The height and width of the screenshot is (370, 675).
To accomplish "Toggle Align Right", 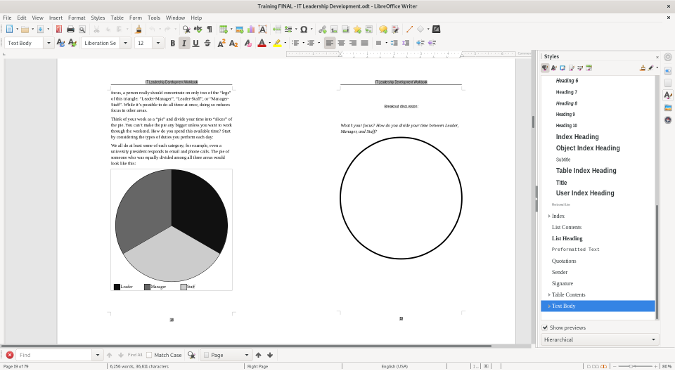I will tap(353, 43).
